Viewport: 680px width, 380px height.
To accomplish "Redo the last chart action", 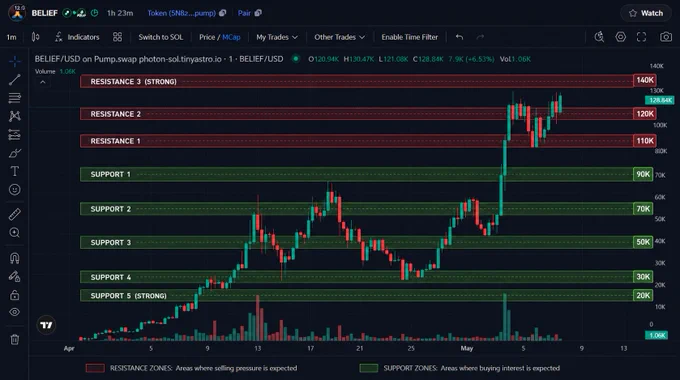I will pos(480,37).
